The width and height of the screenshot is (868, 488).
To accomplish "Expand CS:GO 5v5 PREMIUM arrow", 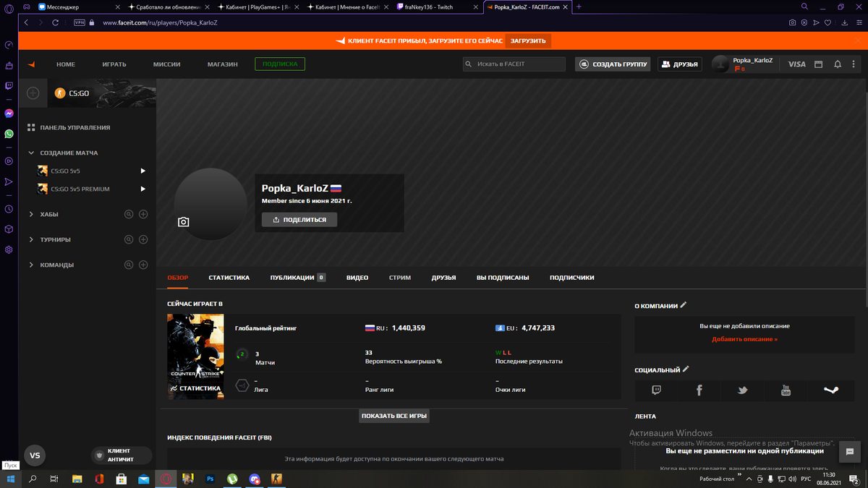I will click(143, 189).
